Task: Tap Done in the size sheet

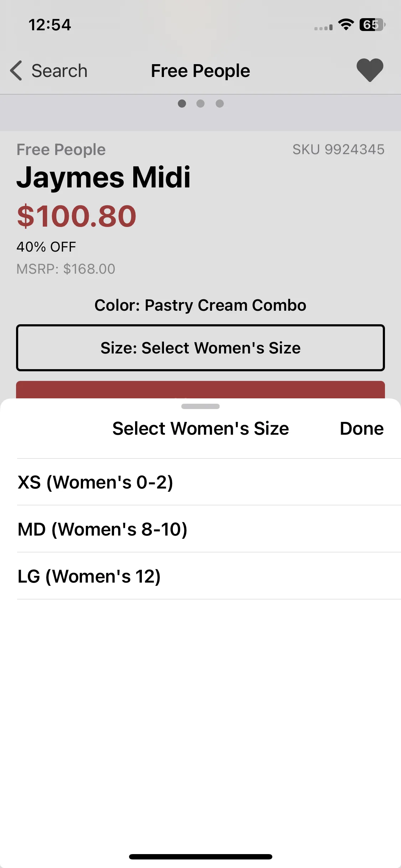Action: point(362,428)
